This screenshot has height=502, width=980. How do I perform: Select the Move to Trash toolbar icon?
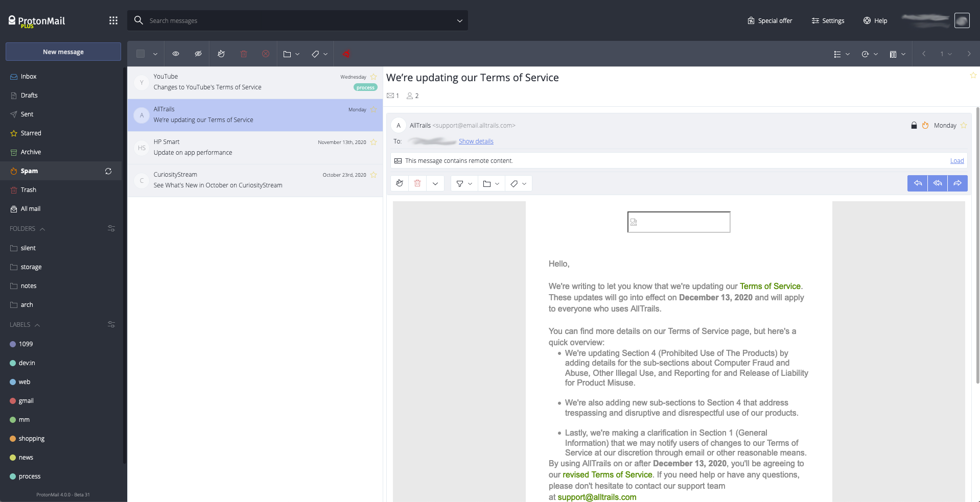(x=244, y=54)
